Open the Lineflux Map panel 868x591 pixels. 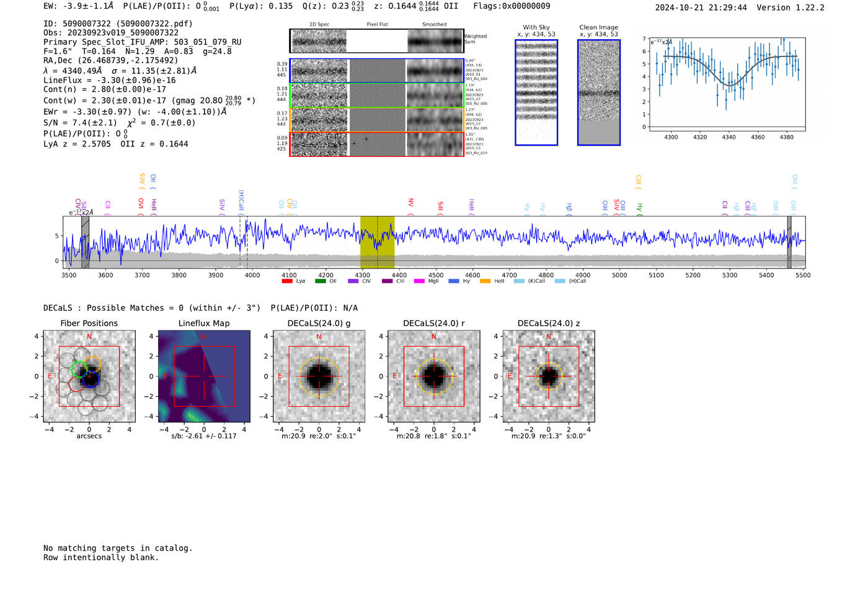coord(204,376)
